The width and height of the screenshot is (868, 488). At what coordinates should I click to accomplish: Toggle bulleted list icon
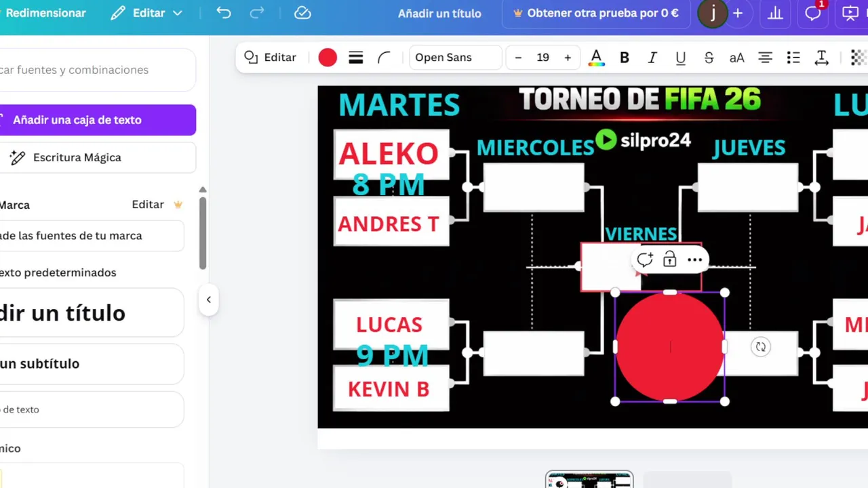click(793, 58)
